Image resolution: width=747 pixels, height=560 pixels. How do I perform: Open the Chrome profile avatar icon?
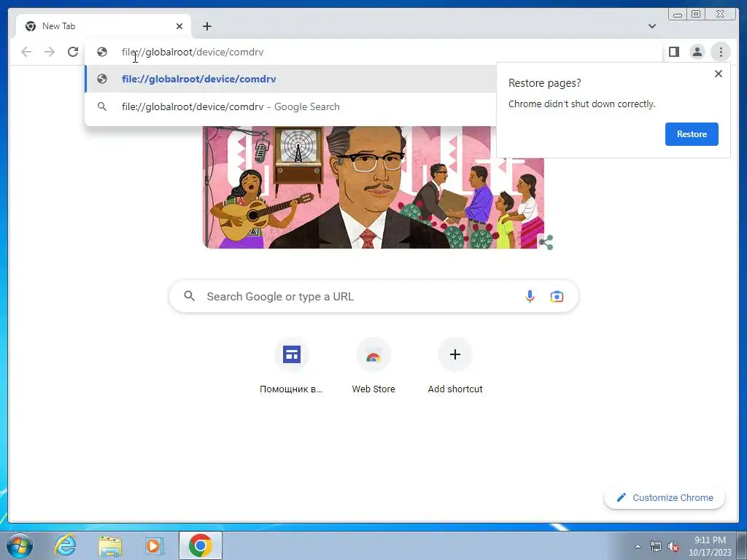click(697, 52)
